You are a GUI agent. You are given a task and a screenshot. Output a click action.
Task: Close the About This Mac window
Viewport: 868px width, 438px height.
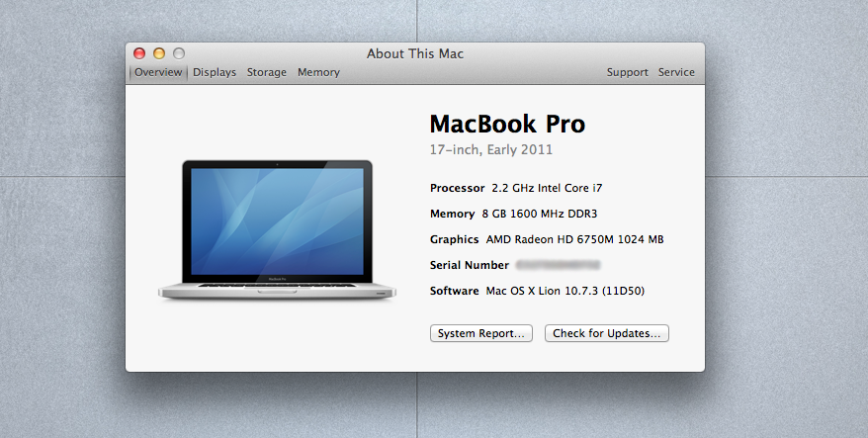(139, 53)
